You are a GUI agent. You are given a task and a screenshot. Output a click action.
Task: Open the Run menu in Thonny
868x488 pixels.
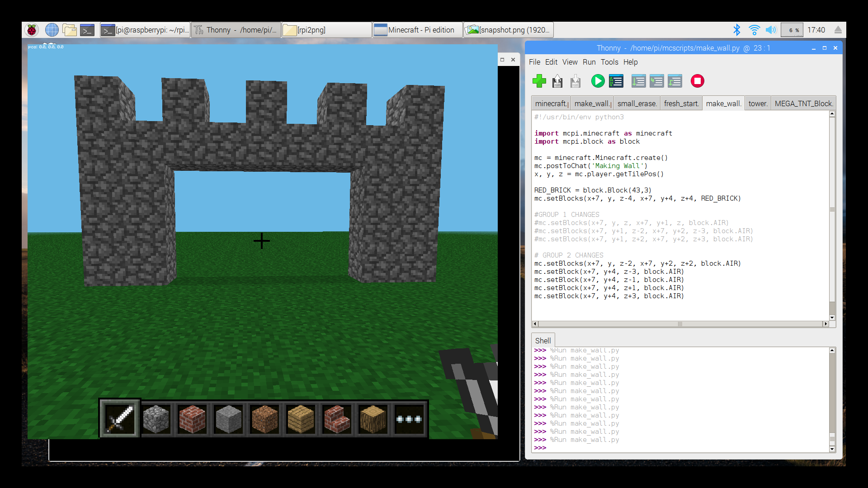pos(589,62)
